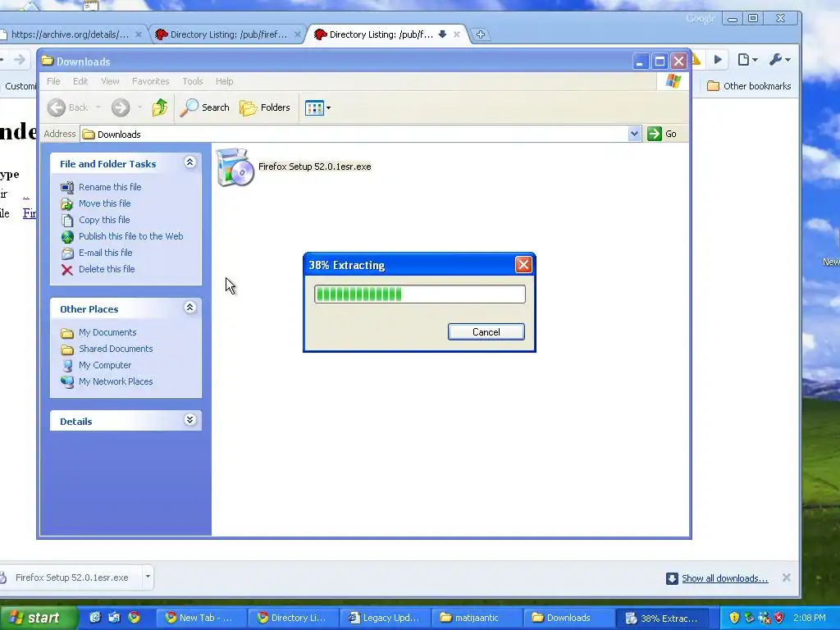
Task: Switch to the matijaantic folder taskbar button
Action: coord(477,618)
